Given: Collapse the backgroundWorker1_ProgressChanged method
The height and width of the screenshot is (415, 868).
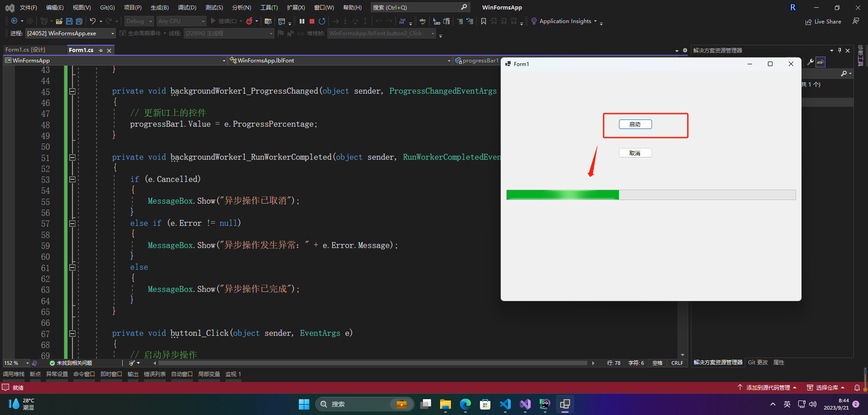Looking at the screenshot, I should 72,91.
